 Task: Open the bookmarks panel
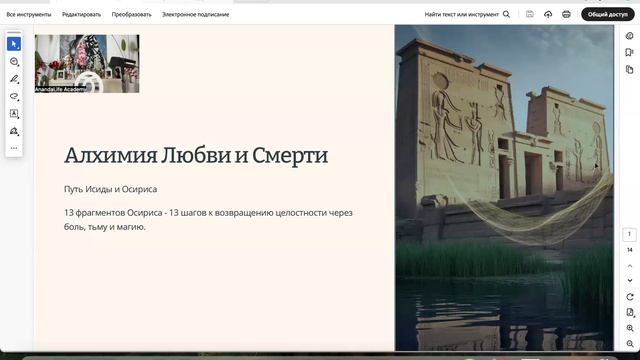point(629,52)
